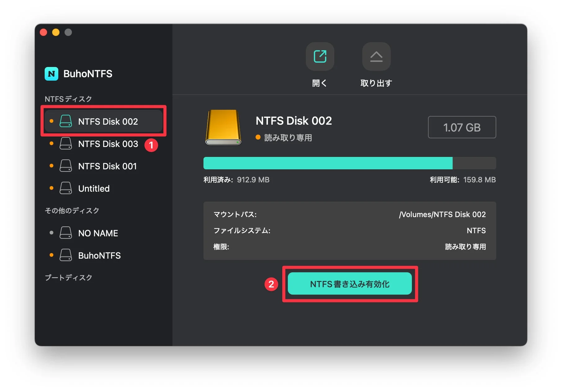Click the Open (開く) icon in toolbar

click(320, 57)
